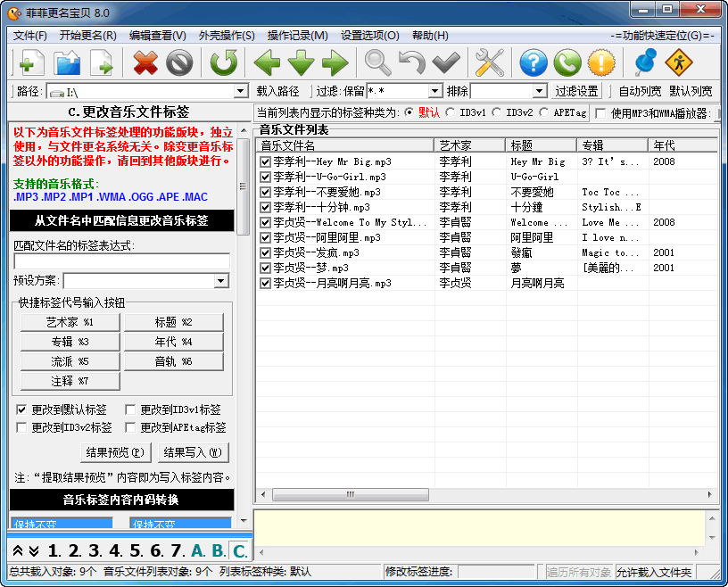728x587 pixels.
Task: Click the 结果预览(P) button
Action: tap(116, 452)
